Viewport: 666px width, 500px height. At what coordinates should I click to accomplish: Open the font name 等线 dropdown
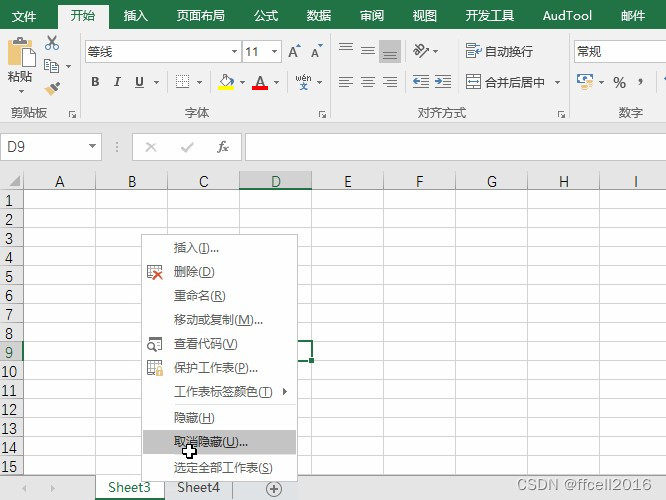tap(234, 52)
